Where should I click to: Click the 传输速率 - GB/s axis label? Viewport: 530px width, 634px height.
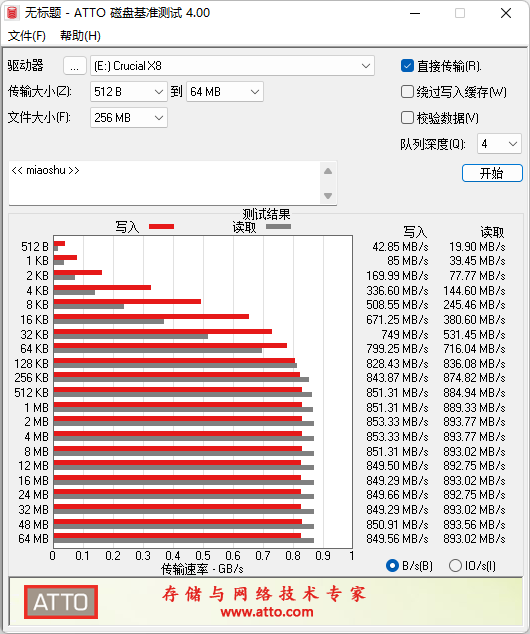point(202,569)
